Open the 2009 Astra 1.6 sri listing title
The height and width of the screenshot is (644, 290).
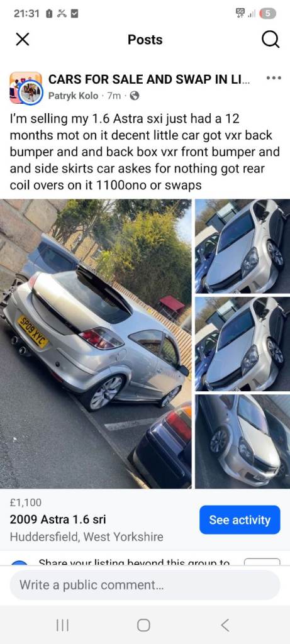click(x=58, y=519)
